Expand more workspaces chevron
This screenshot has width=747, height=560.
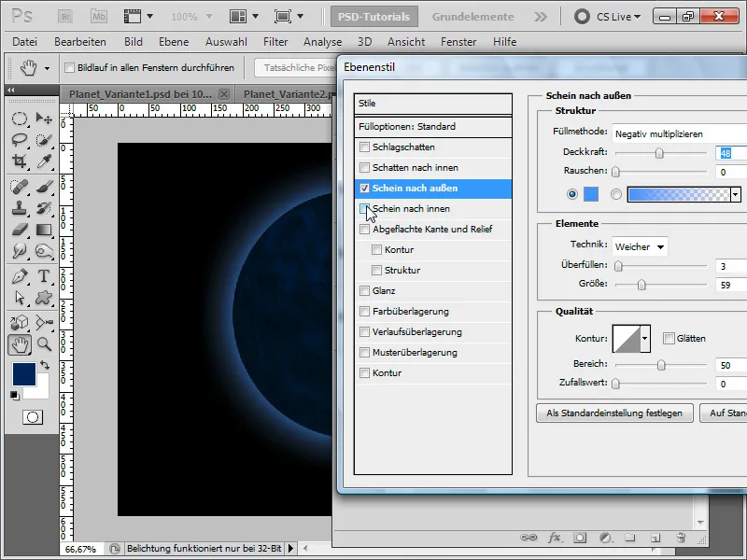[541, 17]
